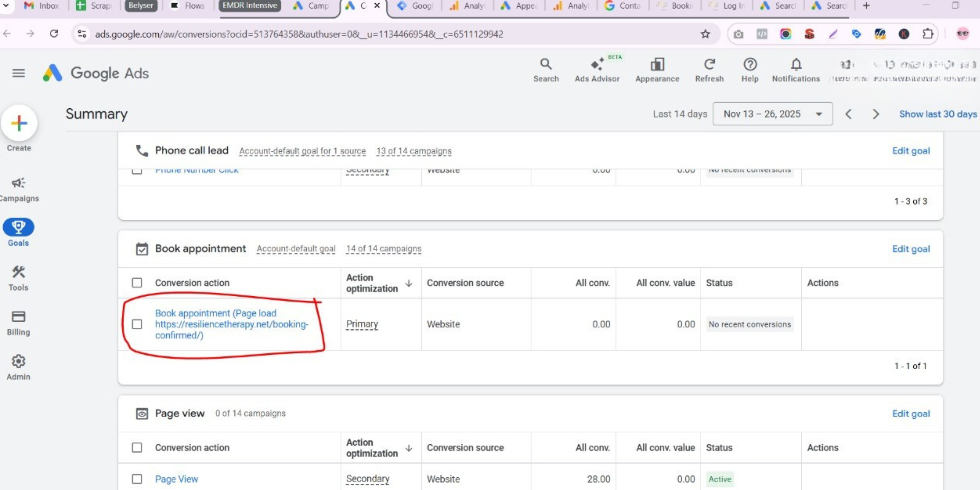Click the Create plus button
Image resolution: width=980 pixels, height=490 pixels.
click(x=19, y=123)
